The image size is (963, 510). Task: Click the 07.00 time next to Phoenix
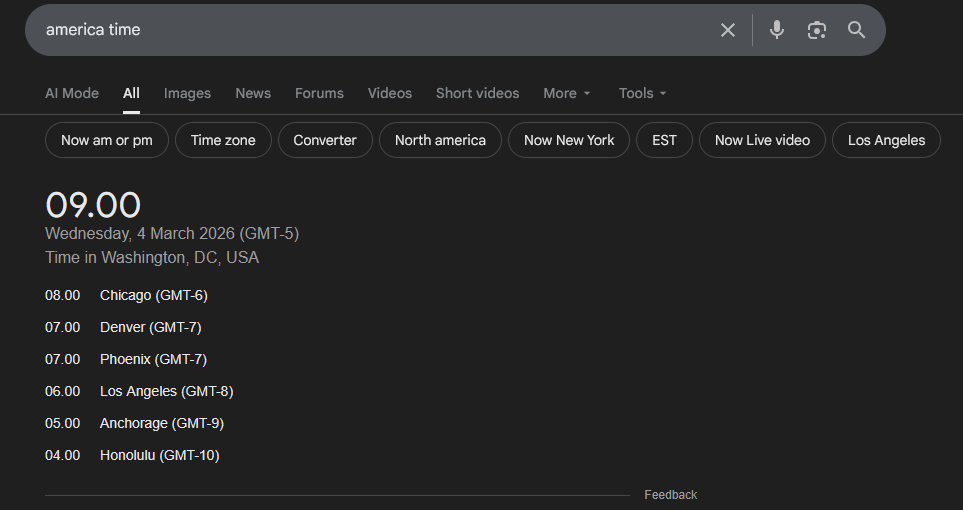tap(63, 359)
